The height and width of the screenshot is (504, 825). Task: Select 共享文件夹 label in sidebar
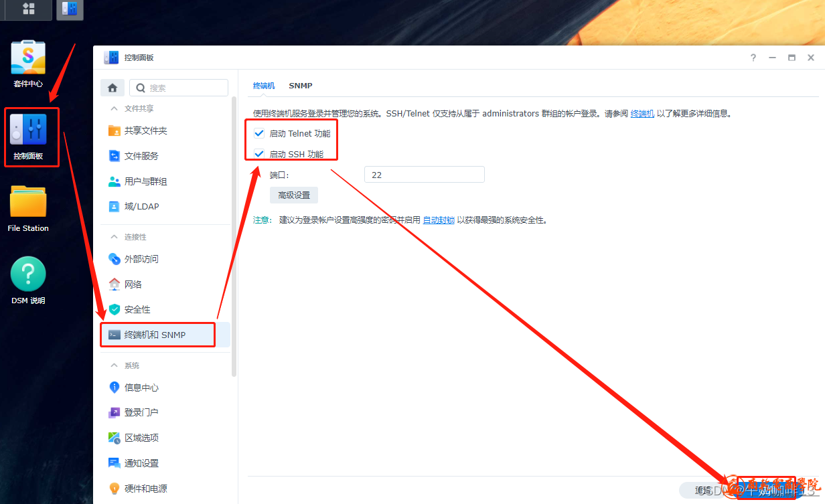[x=145, y=131]
